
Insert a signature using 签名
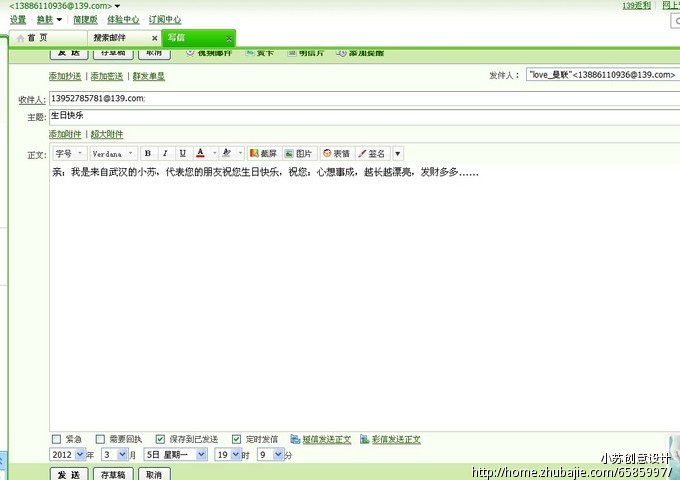371,154
